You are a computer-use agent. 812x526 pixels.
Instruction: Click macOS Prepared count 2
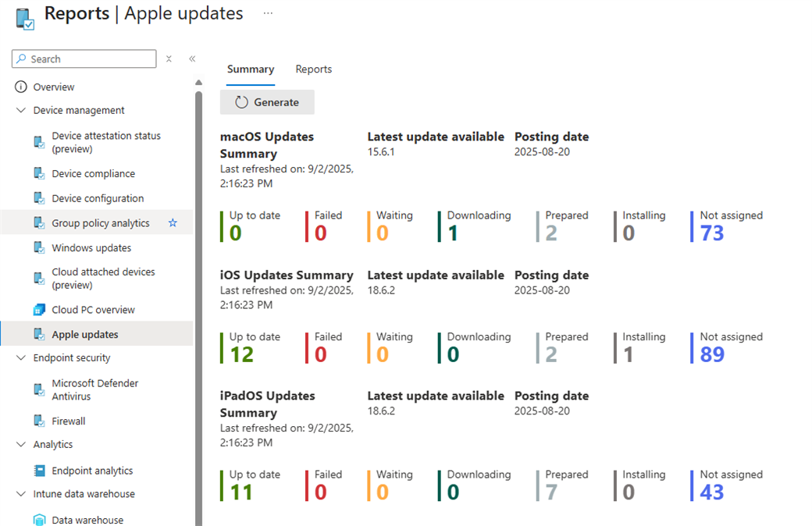tap(551, 233)
